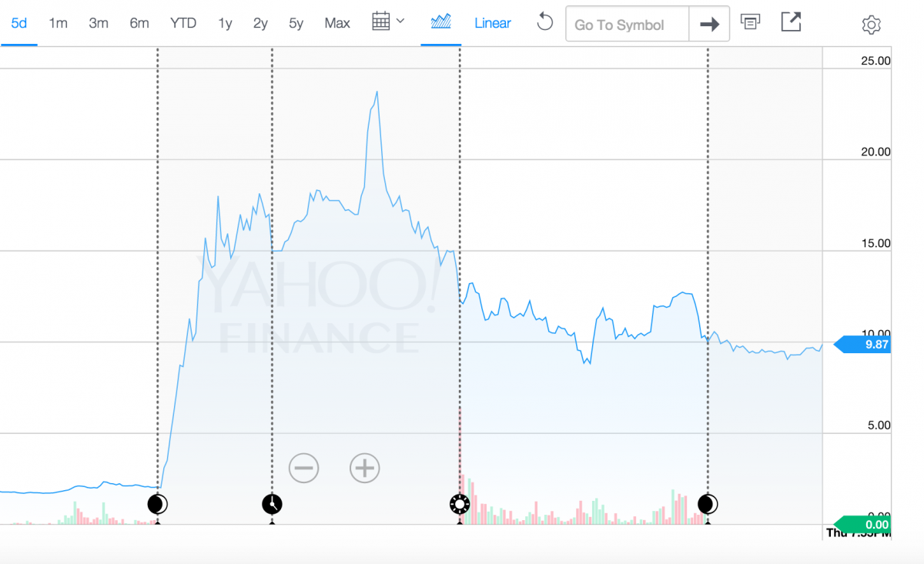Viewport: 924px width, 564px height.
Task: Toggle the Linear scale option
Action: pyautogui.click(x=493, y=23)
